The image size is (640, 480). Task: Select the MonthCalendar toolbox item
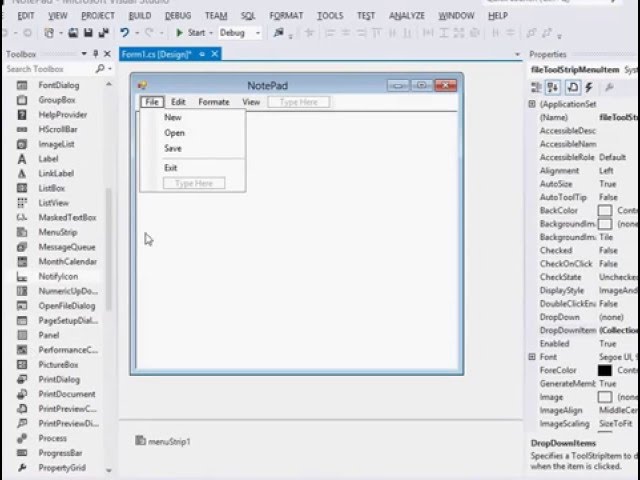[x=53, y=261]
